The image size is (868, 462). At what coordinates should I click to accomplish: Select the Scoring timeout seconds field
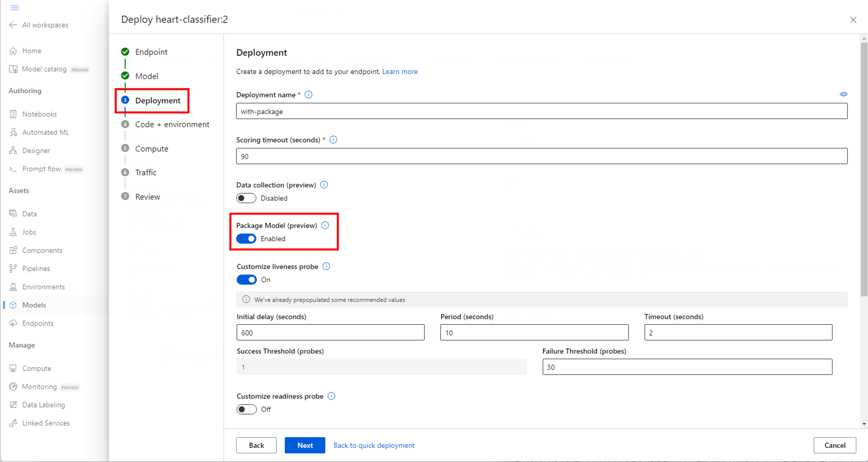[x=541, y=156]
